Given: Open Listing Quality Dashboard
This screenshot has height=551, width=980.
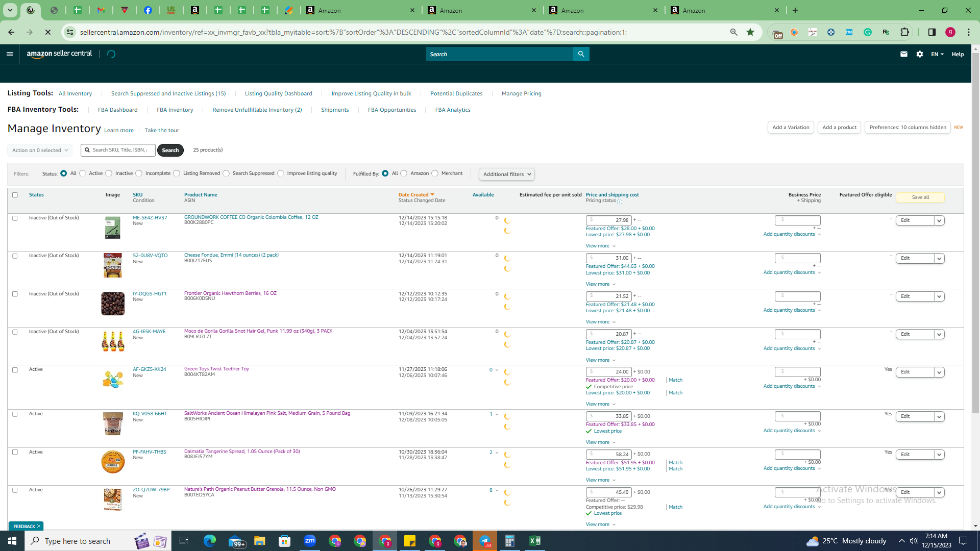Looking at the screenshot, I should tap(279, 93).
